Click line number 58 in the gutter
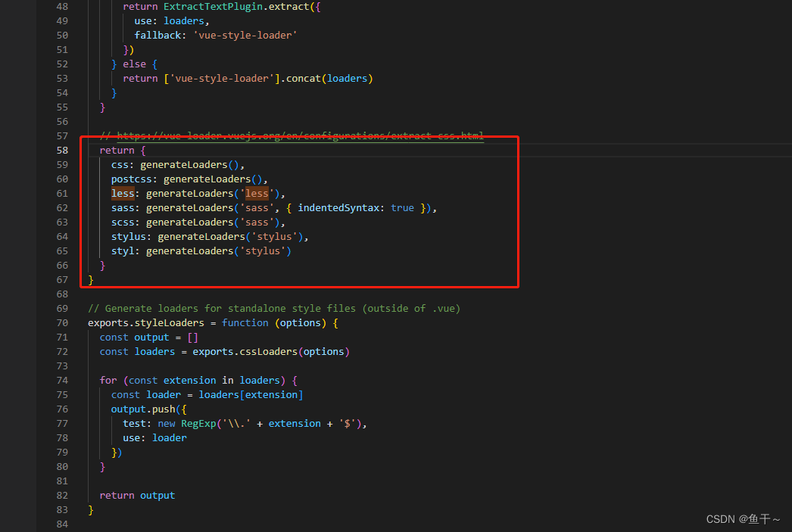The width and height of the screenshot is (792, 532). pyautogui.click(x=62, y=151)
